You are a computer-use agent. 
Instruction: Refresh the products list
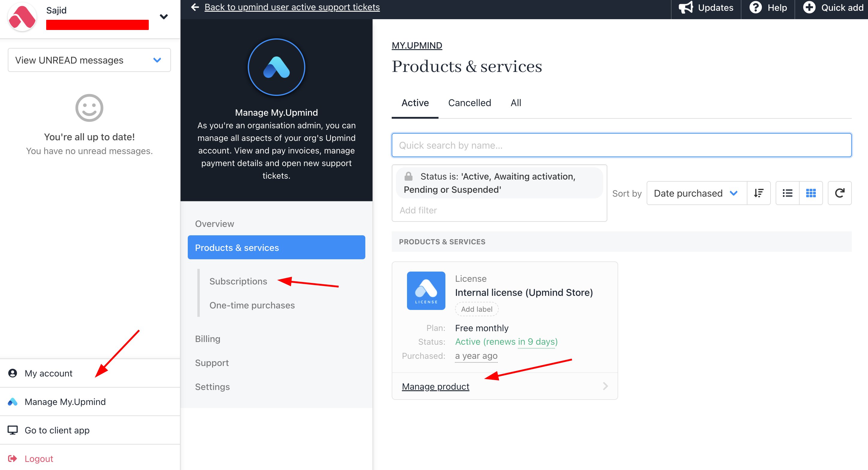[x=840, y=193]
